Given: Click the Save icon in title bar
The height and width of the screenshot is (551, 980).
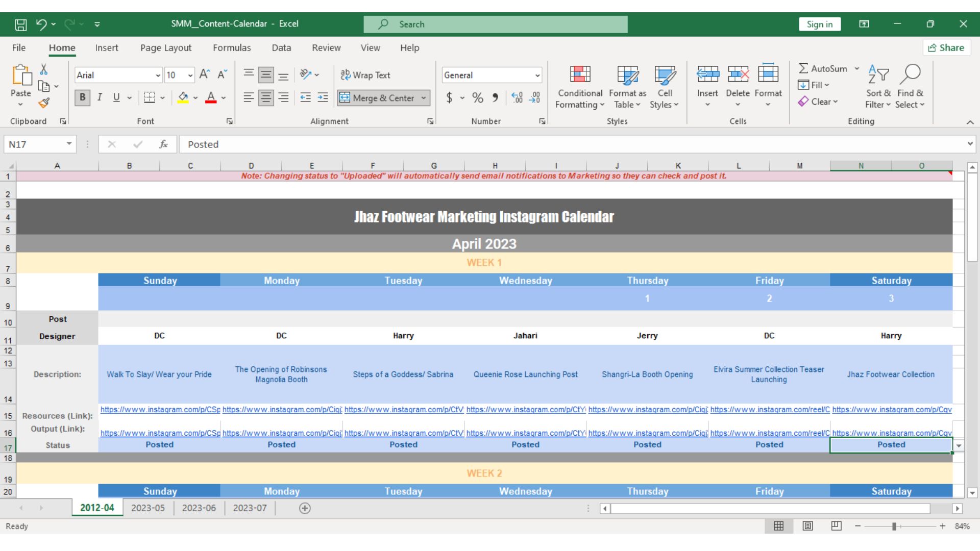Looking at the screenshot, I should coord(20,24).
